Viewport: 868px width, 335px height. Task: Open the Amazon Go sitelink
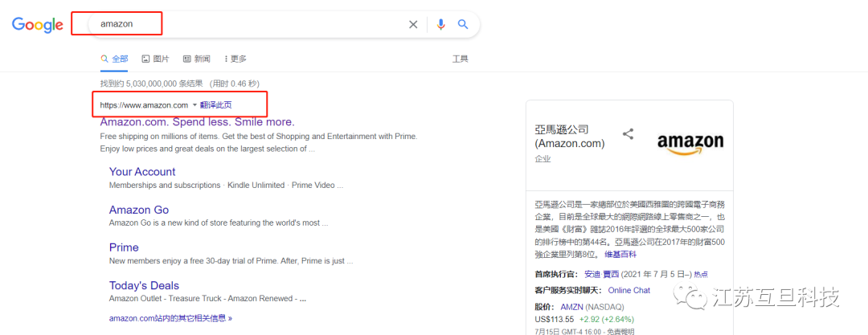139,210
